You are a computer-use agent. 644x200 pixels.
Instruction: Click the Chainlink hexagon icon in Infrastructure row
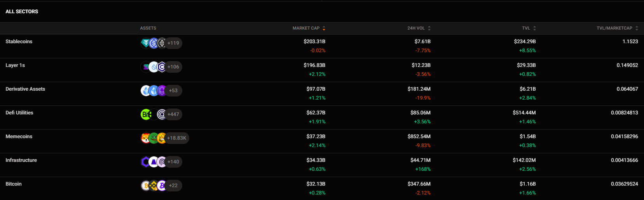146,162
